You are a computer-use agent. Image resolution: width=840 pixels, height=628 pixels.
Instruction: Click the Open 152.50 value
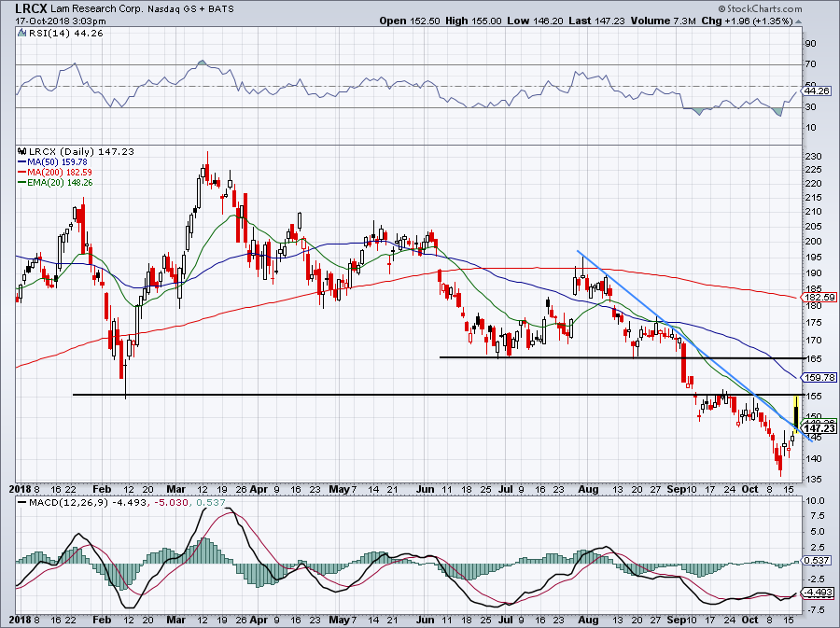click(x=410, y=21)
